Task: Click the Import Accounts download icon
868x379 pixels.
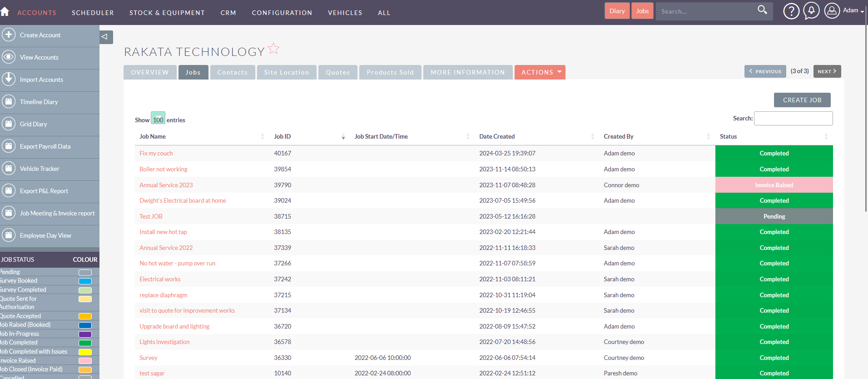Action: tap(9, 79)
